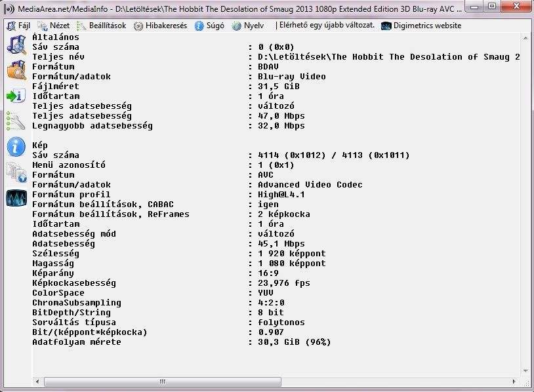534x392 pixels.
Task: Select the 'Advanced Video Codec' value
Action: (x=310, y=185)
